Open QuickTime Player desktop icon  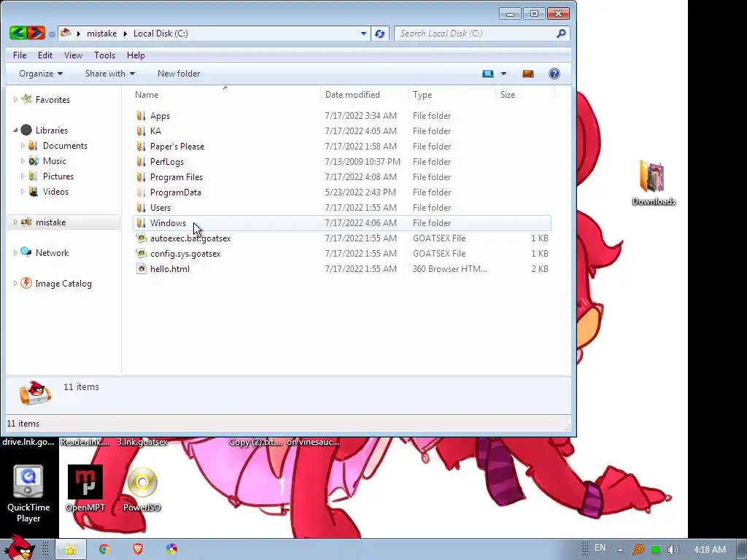tap(28, 494)
